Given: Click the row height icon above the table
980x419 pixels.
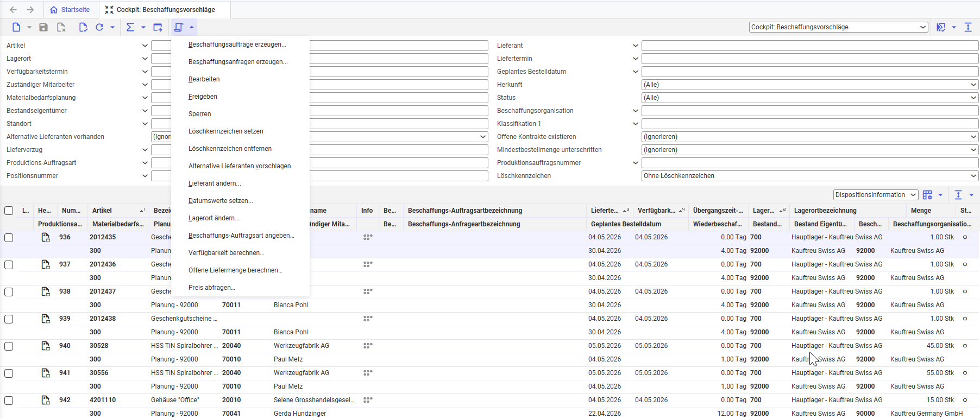Looking at the screenshot, I should click(958, 195).
